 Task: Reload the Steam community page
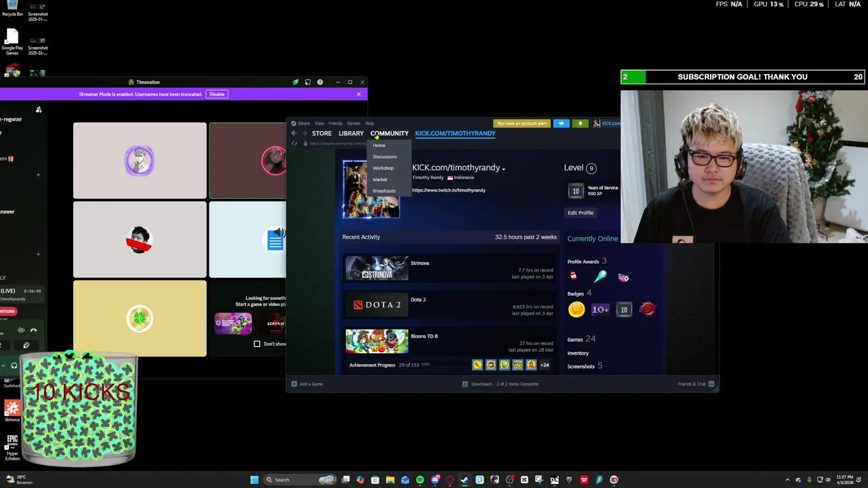[x=294, y=144]
